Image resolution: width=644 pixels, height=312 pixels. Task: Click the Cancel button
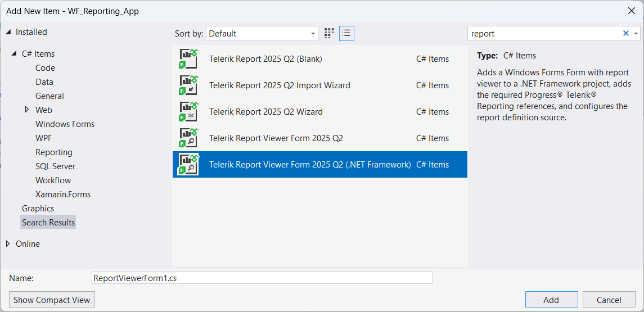click(x=609, y=300)
